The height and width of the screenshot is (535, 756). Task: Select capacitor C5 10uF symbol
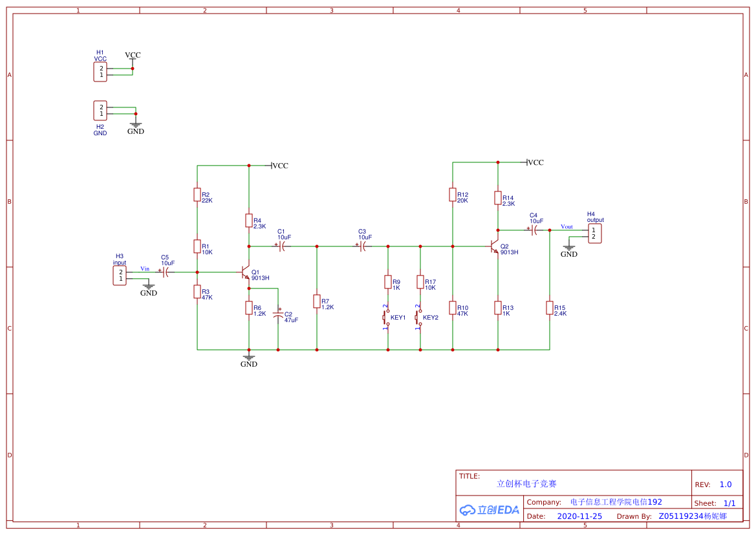[x=166, y=272]
